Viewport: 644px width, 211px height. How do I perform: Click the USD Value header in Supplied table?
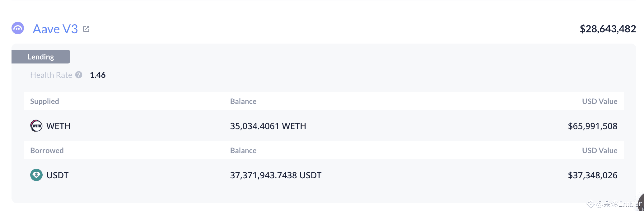click(600, 101)
